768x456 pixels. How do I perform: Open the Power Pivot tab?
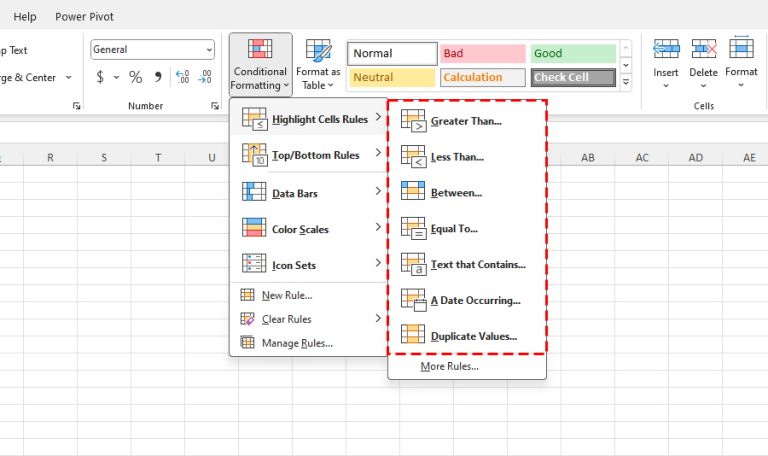84,17
